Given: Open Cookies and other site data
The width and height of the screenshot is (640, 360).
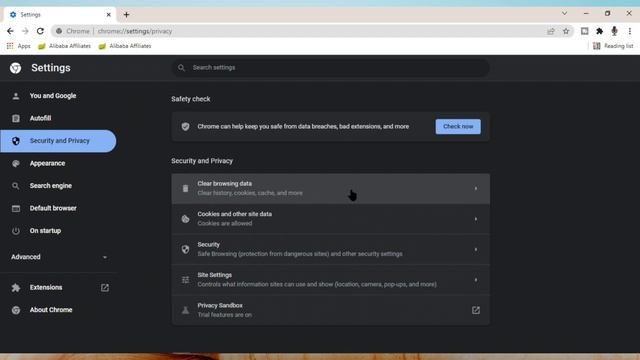Looking at the screenshot, I should pyautogui.click(x=331, y=219).
